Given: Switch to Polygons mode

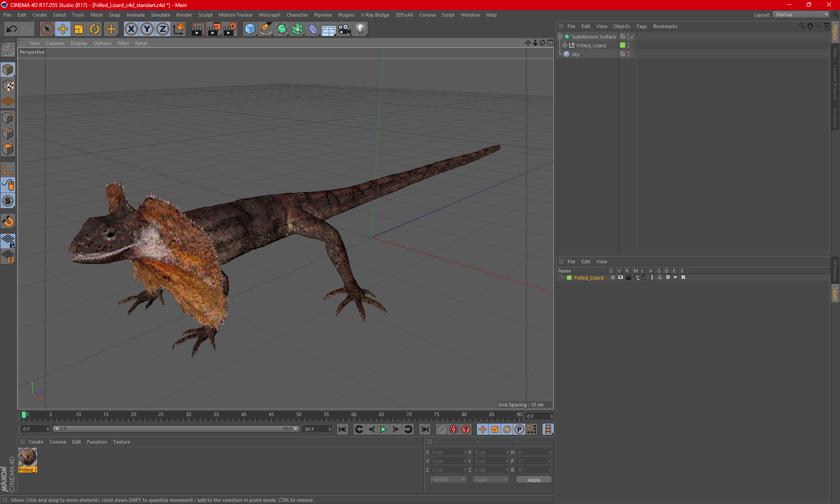Looking at the screenshot, I should 8,149.
